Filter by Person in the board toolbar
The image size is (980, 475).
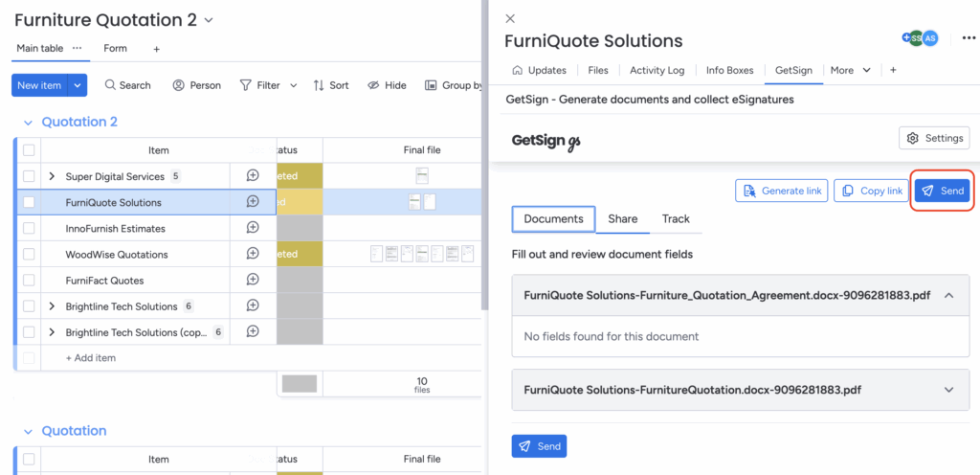click(197, 85)
